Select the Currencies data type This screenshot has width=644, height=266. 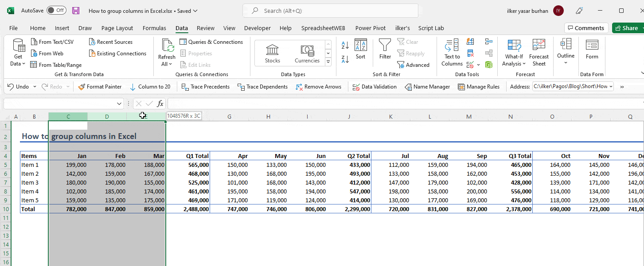[308, 52]
